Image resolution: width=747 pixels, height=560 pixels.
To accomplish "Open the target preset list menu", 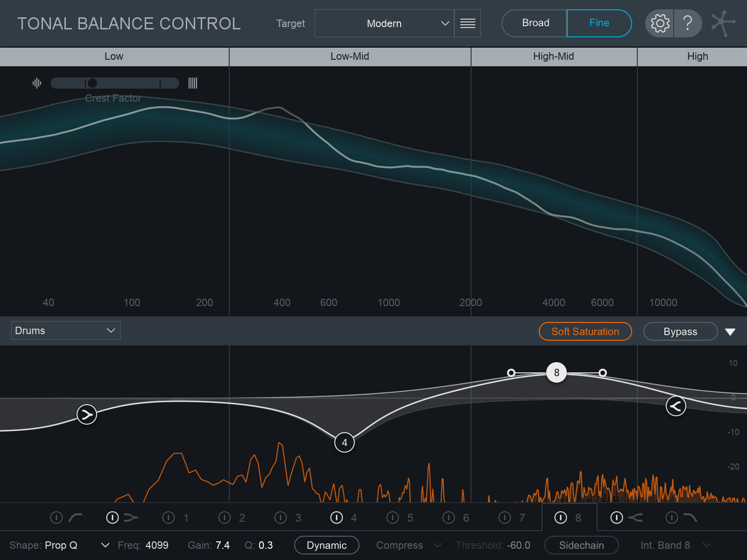I will pos(467,23).
